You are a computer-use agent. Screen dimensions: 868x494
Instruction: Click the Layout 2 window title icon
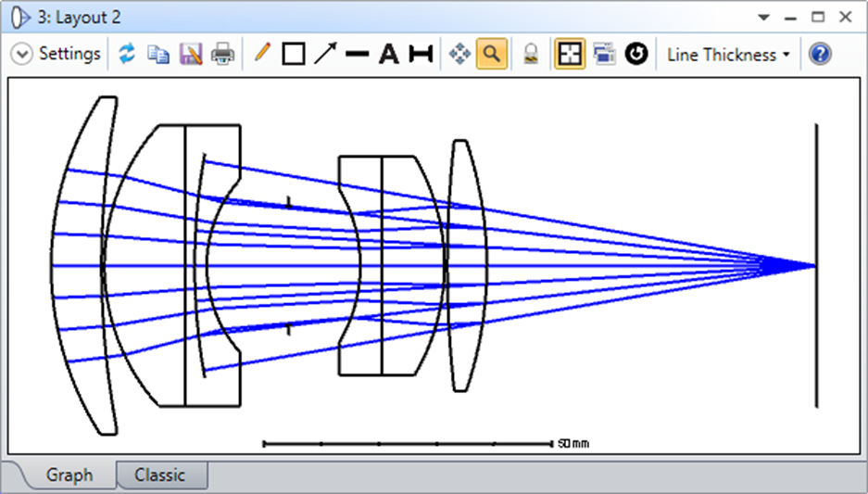(x=20, y=18)
